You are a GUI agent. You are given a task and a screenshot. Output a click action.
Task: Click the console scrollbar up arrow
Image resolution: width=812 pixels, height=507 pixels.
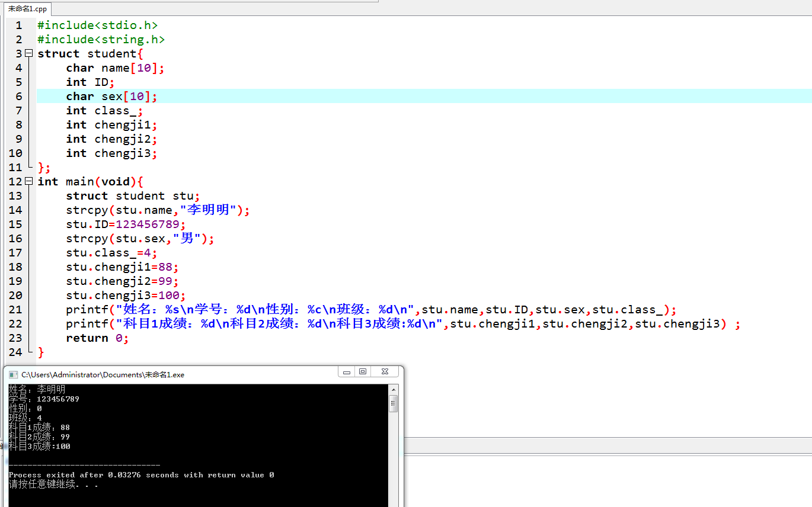393,390
